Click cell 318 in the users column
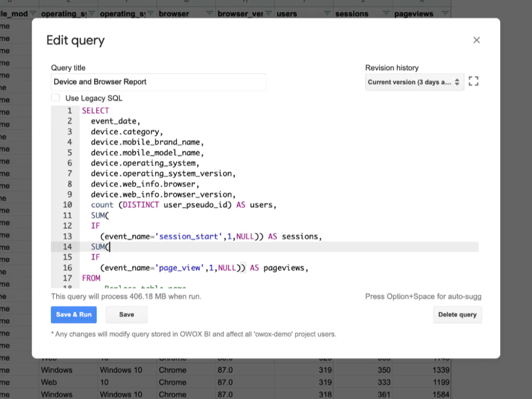 (x=325, y=395)
